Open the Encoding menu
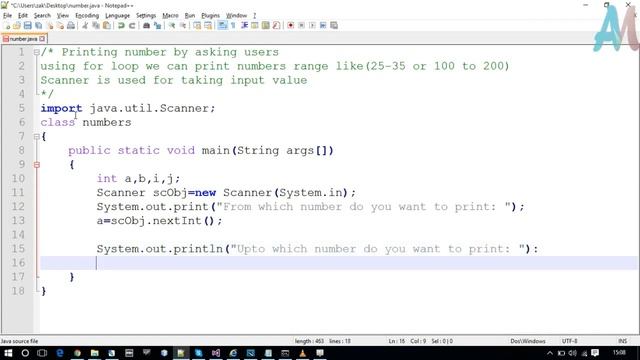Image resolution: width=640 pixels, height=360 pixels. pyautogui.click(x=87, y=16)
